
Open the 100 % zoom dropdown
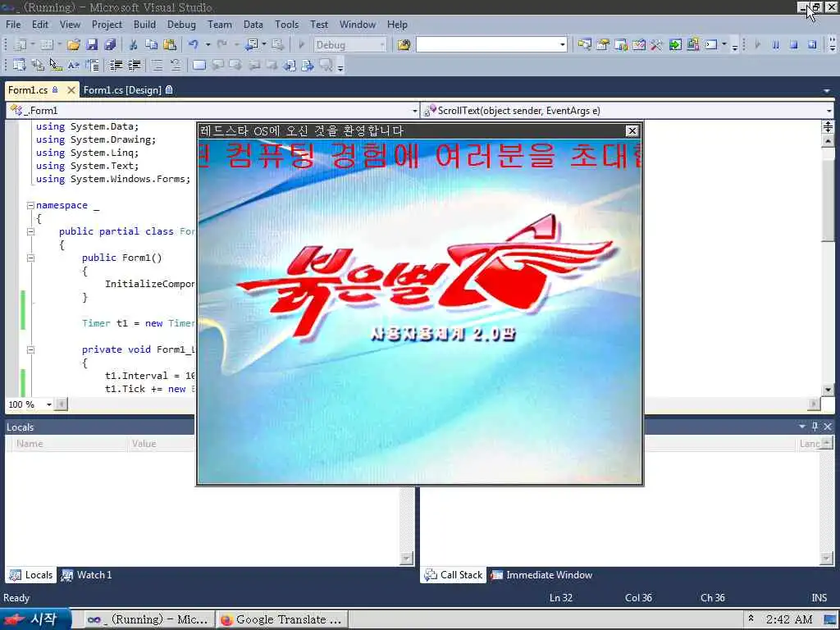48,404
